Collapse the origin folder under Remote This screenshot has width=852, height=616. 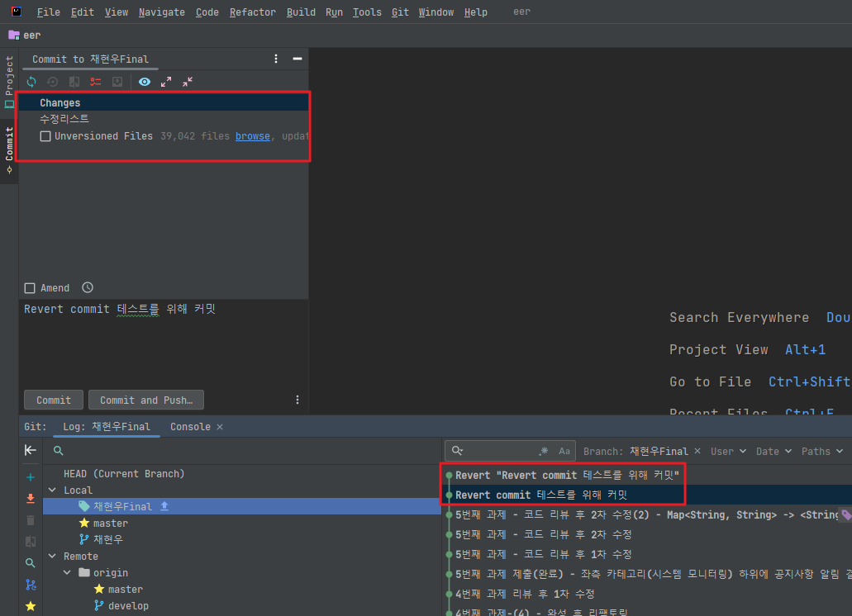click(x=67, y=572)
